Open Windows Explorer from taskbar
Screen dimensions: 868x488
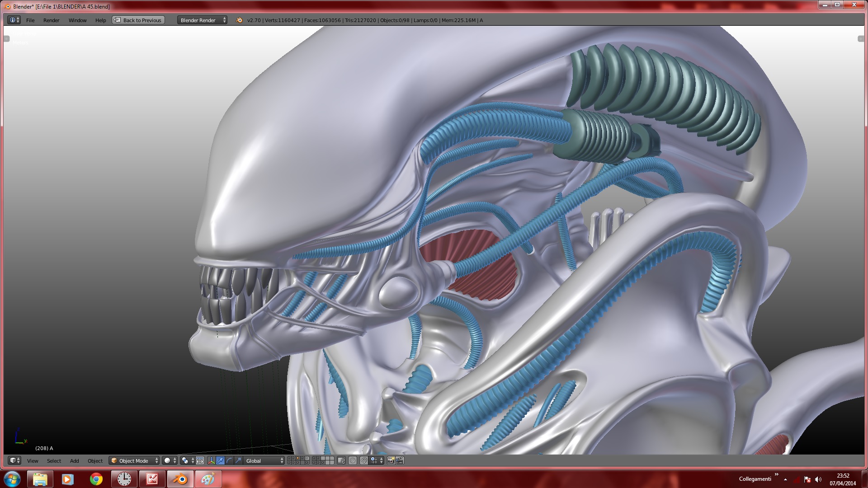point(40,479)
